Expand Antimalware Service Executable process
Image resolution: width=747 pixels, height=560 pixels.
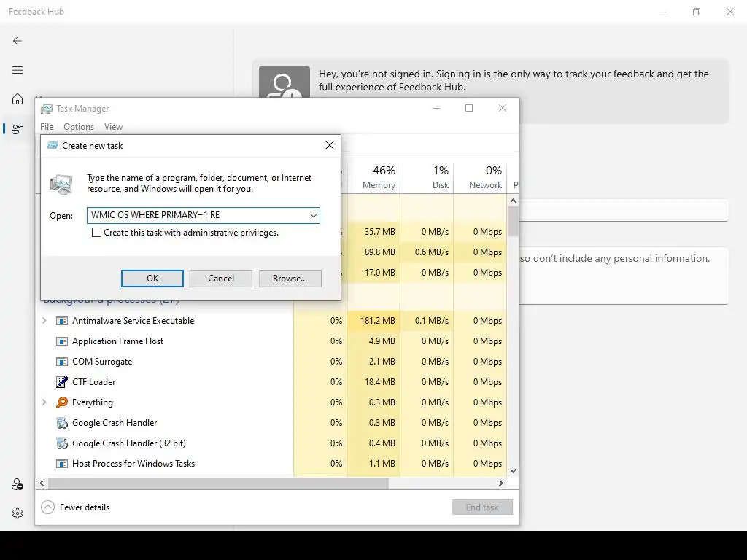coord(44,321)
